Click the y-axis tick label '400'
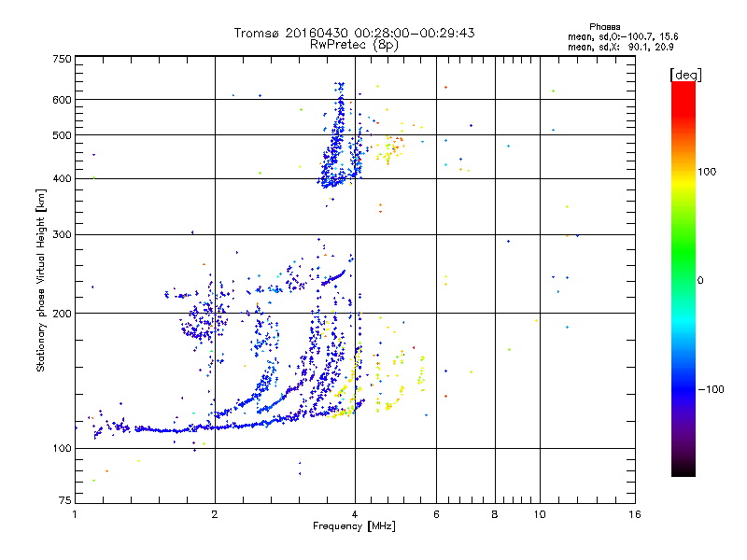This screenshot has width=747, height=560. tap(62, 179)
